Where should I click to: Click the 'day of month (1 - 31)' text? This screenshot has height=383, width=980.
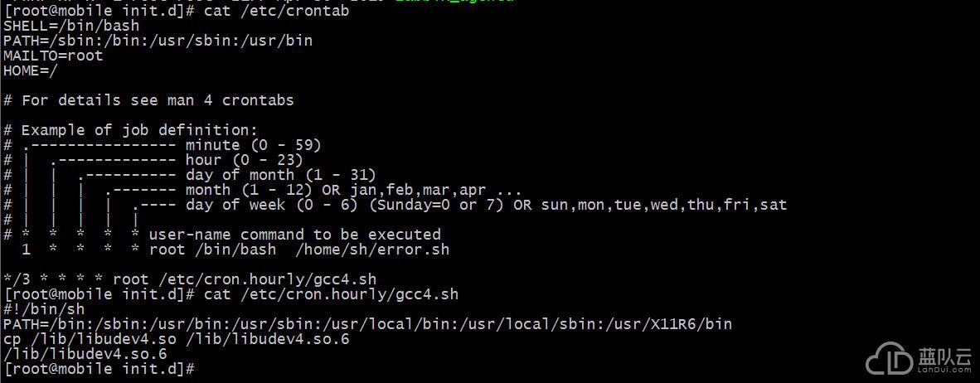pos(280,175)
